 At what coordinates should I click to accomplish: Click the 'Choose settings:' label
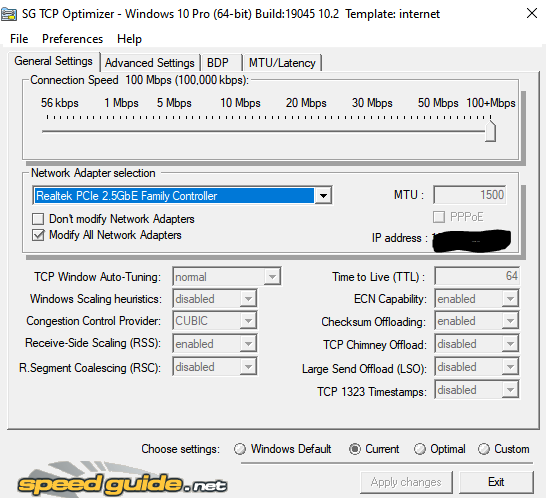pyautogui.click(x=180, y=449)
